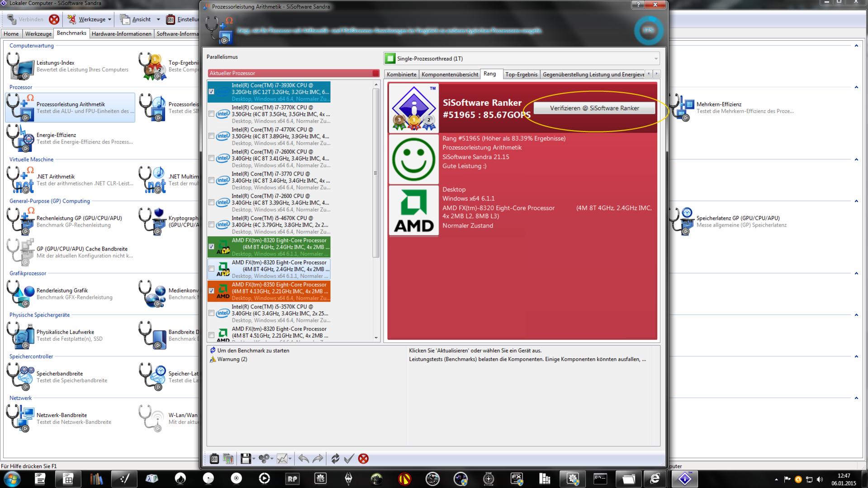Viewport: 868px width, 488px height.
Task: Open the Leistungs-Index benchmark icon
Action: [20, 66]
